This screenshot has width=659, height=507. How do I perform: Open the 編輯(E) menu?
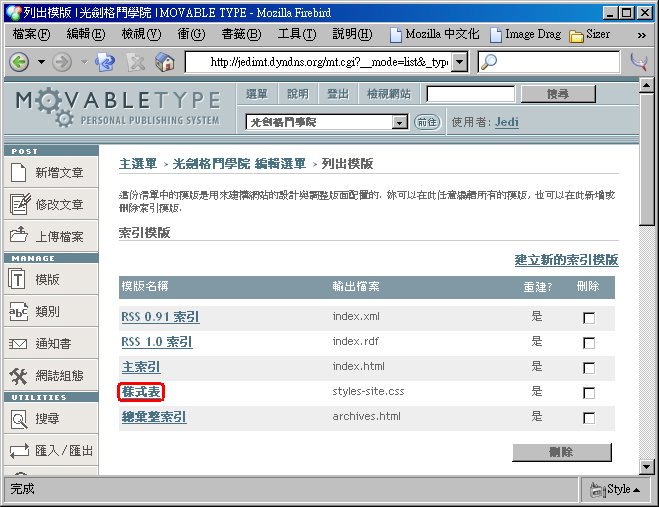[x=86, y=34]
